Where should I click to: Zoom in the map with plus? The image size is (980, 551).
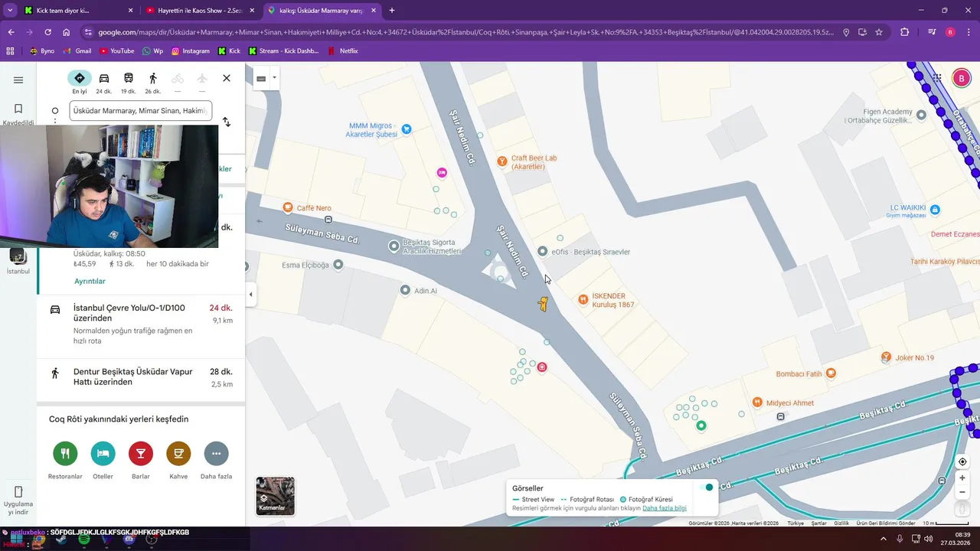coord(962,478)
